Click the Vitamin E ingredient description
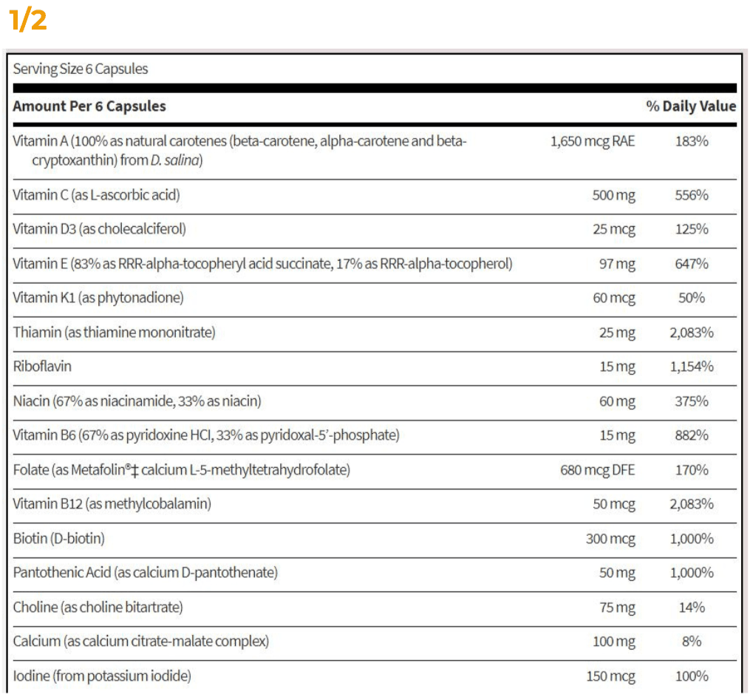 click(x=262, y=263)
